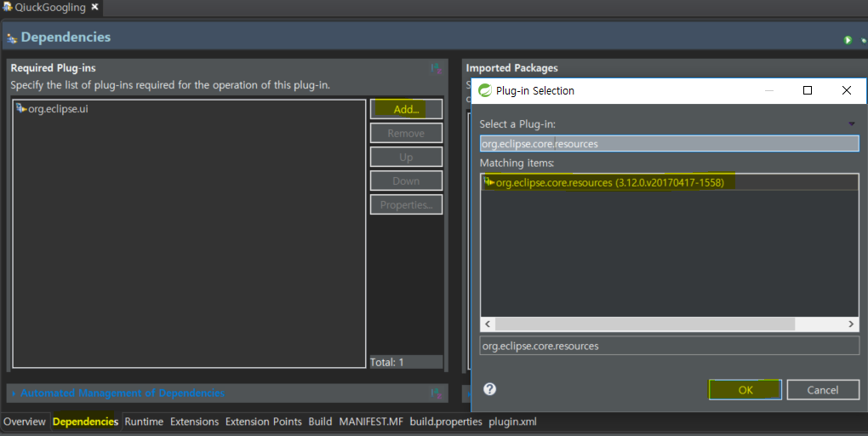Minimize the Plug-in Selection dialog
This screenshot has width=868, height=436.
click(x=769, y=90)
